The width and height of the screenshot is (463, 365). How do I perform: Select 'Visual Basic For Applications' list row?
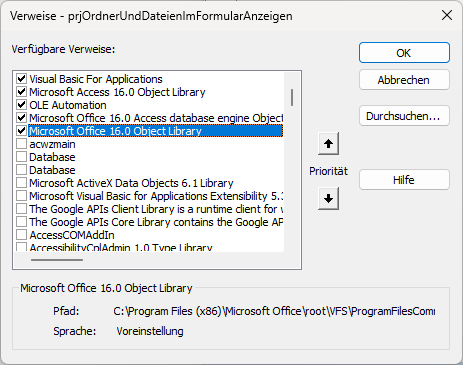(x=96, y=79)
